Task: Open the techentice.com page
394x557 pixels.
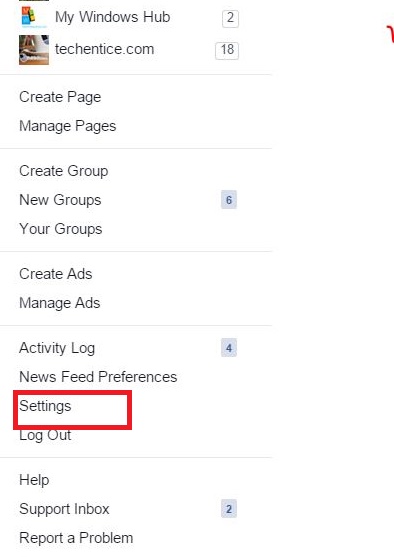Action: [x=104, y=49]
